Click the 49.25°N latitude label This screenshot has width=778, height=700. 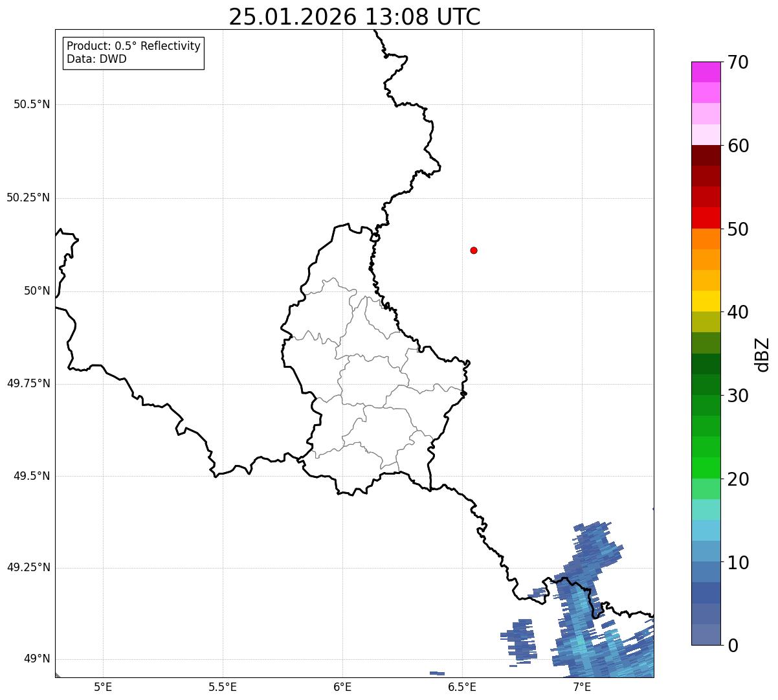(28, 567)
